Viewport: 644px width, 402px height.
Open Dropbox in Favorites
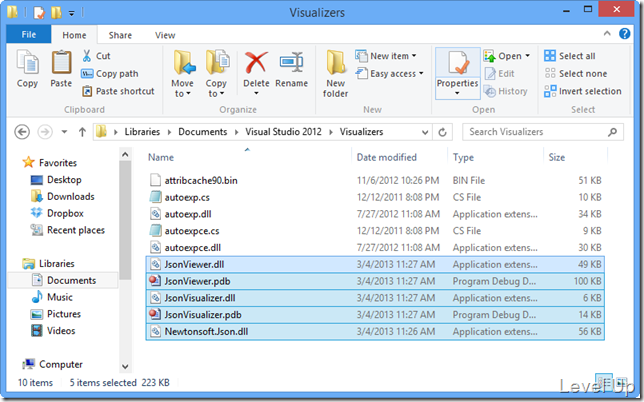click(58, 214)
